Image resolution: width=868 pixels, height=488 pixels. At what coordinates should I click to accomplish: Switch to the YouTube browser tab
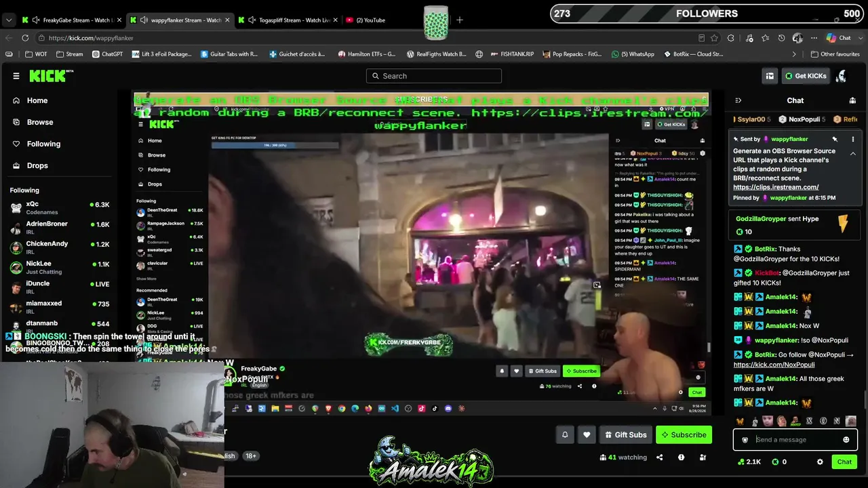370,20
